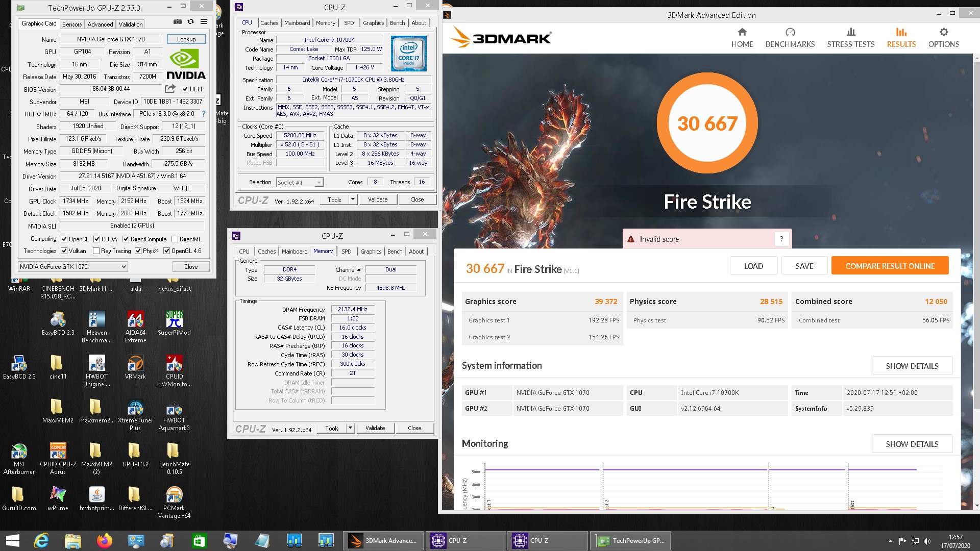This screenshot has width=980, height=551.
Task: Open 3DMark OPTIONS gear icon
Action: (x=943, y=32)
